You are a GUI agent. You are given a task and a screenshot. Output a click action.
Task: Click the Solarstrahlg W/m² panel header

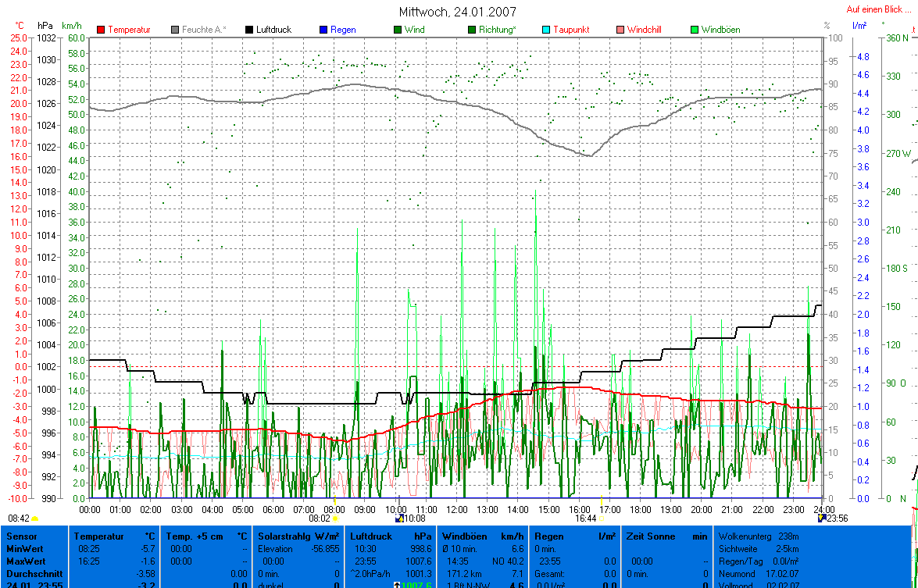click(299, 536)
